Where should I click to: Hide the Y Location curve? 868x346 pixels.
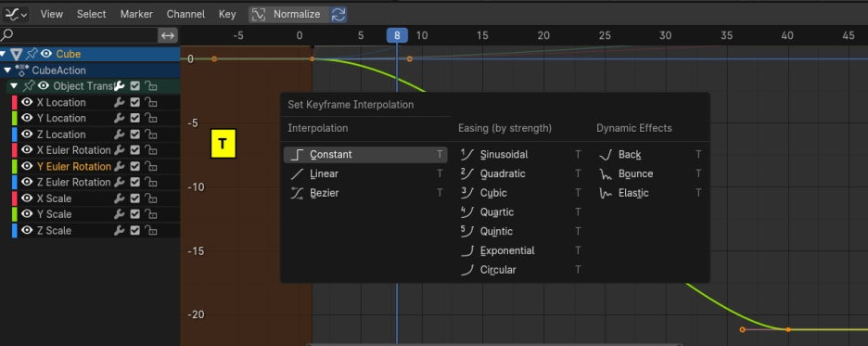tap(27, 118)
